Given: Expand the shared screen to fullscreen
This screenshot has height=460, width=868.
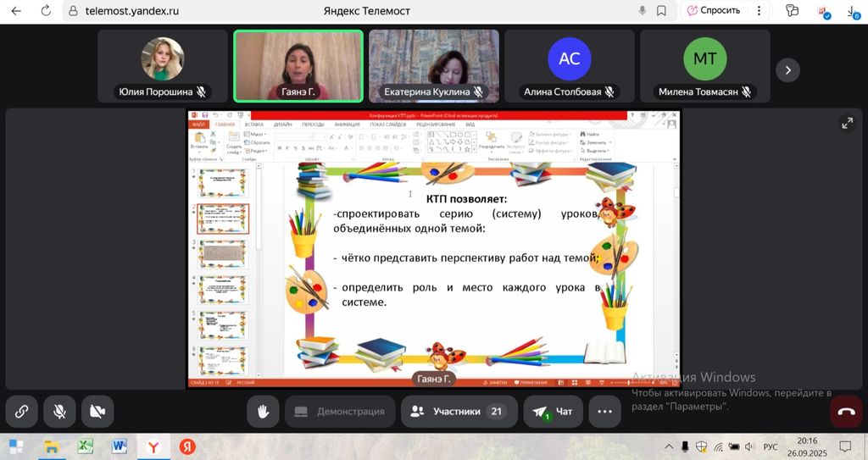Looking at the screenshot, I should coord(847,124).
